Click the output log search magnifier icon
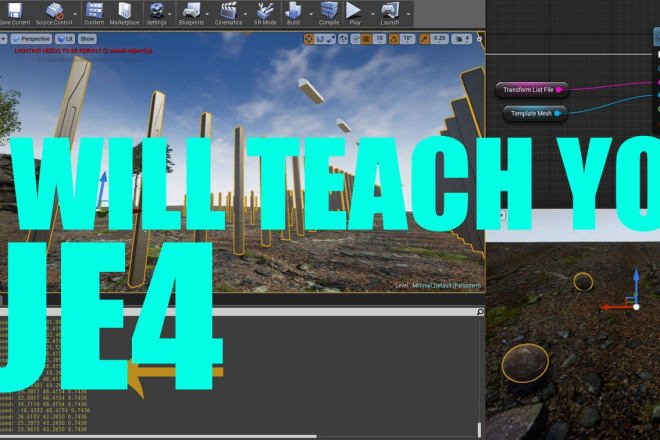The height and width of the screenshot is (440, 660). pyautogui.click(x=480, y=312)
